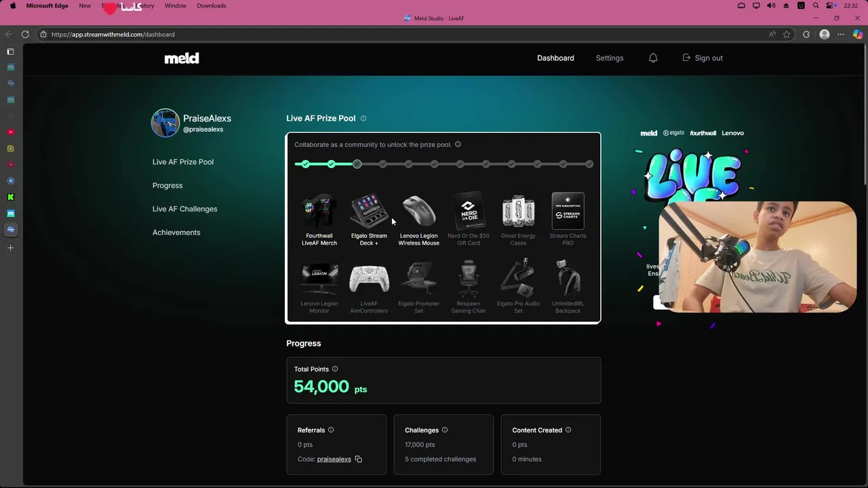
Task: Select the Fourthwall LiveAF Merch prize
Action: tap(319, 219)
